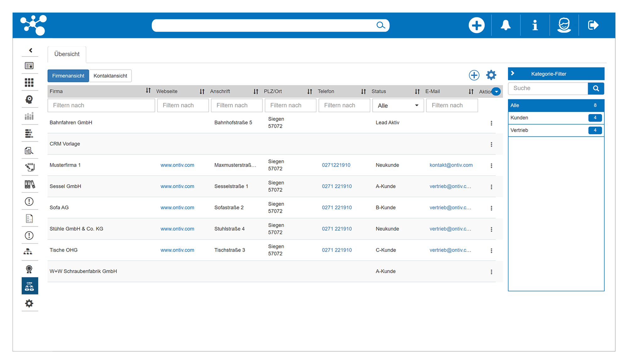628x364 pixels.
Task: Click the network logo in header
Action: tap(34, 25)
